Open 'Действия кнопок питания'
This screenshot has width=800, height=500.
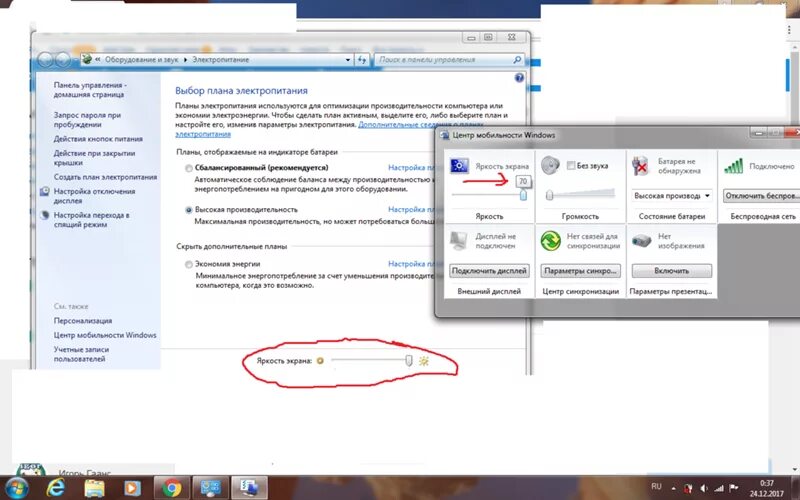[x=98, y=139]
